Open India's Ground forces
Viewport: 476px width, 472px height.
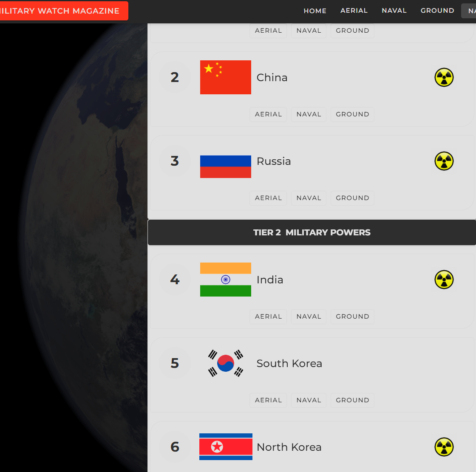coord(352,317)
